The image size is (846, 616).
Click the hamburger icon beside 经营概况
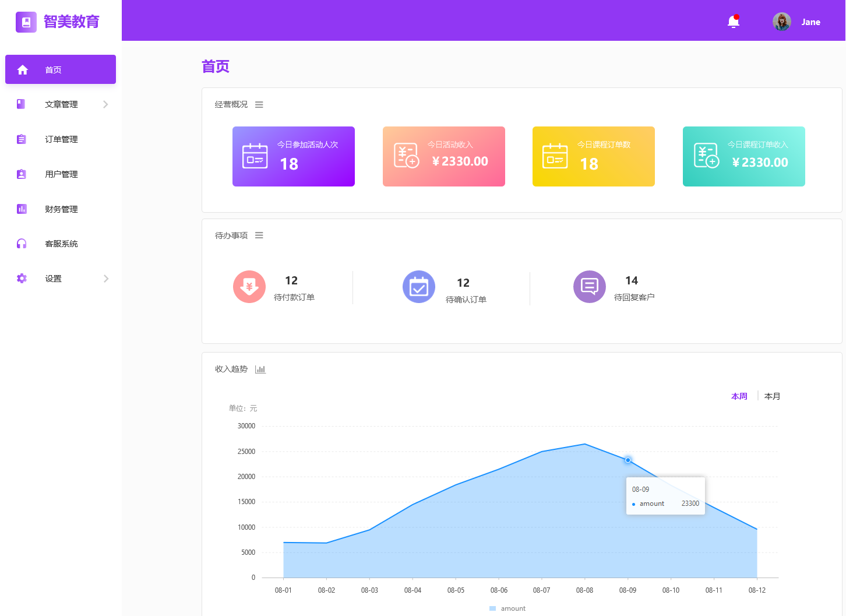point(259,104)
